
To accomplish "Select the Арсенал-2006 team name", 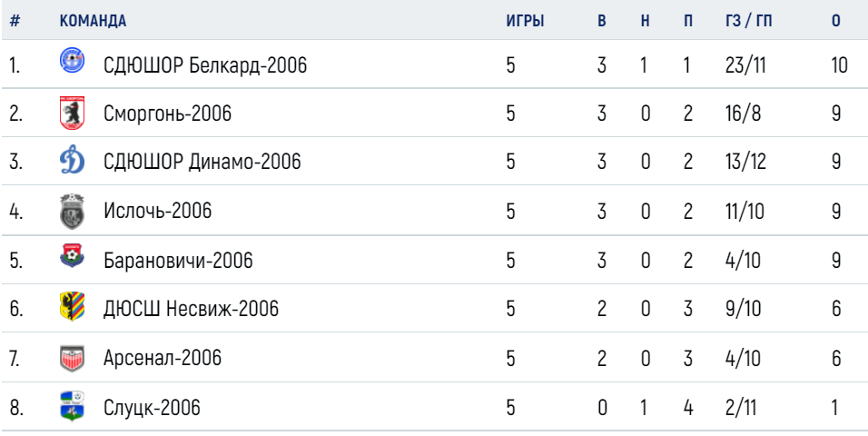I will pyautogui.click(x=163, y=358).
